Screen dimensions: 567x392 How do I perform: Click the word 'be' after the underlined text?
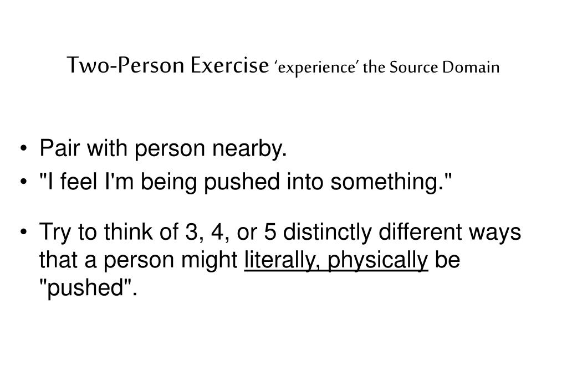[x=447, y=260]
